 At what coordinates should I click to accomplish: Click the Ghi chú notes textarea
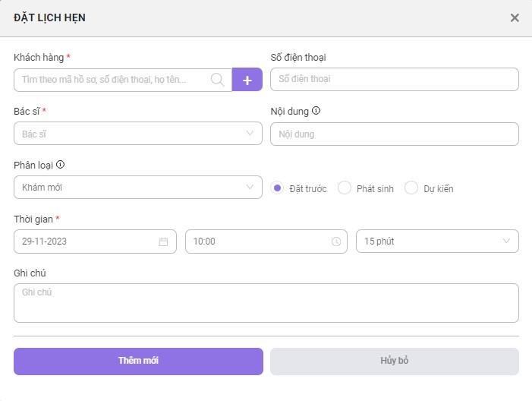(x=266, y=303)
